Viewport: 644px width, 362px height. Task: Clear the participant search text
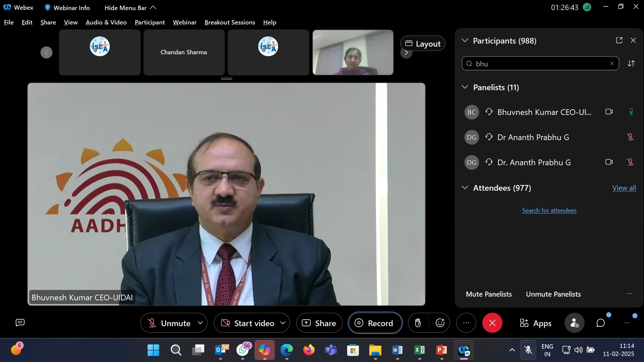(612, 64)
